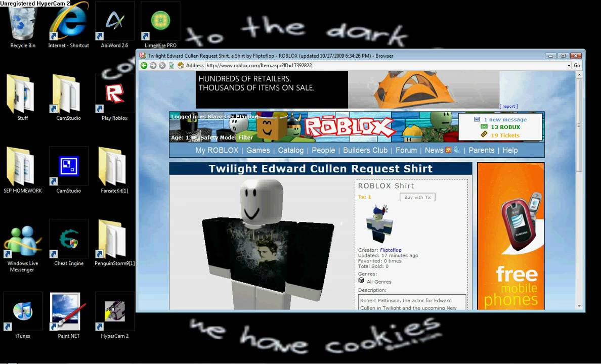Open the address bar dropdown arrow
This screenshot has width=601, height=364.
coord(569,66)
